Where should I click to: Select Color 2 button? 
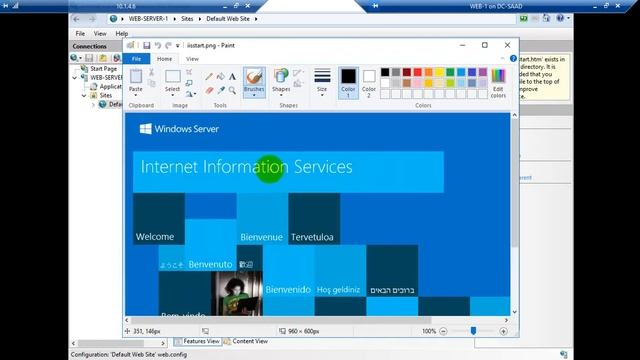click(x=369, y=83)
